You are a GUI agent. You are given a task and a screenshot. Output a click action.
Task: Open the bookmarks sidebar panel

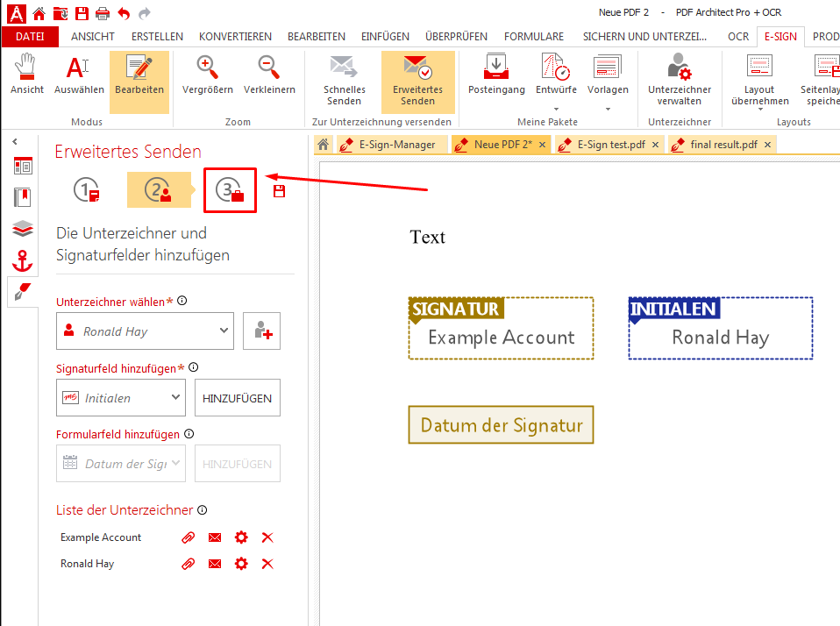tap(23, 197)
